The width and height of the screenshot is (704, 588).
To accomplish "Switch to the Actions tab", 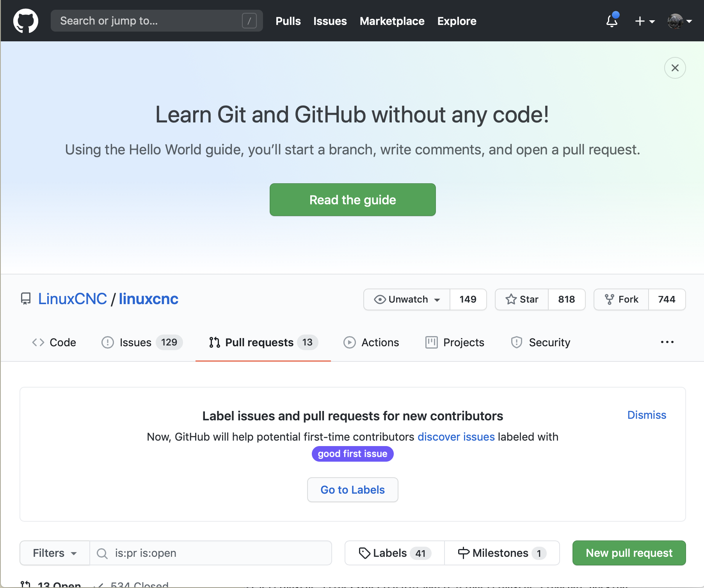I will point(371,342).
